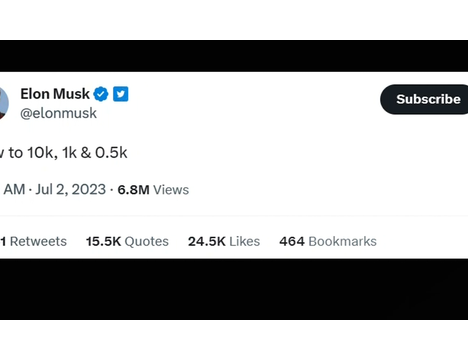
Task: Click the square Twitter bird affiliation badge
Action: [121, 94]
